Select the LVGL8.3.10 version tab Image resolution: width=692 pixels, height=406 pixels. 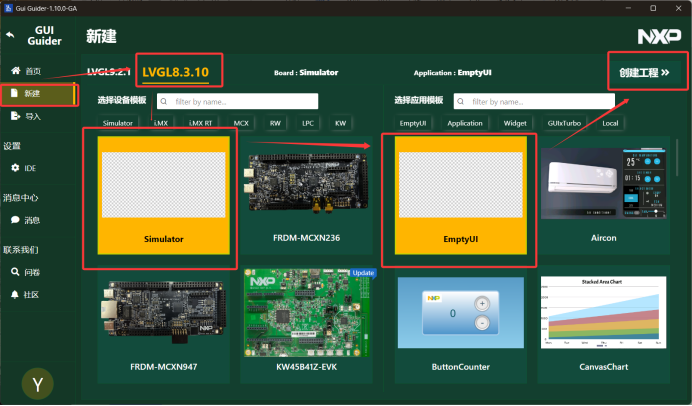tap(176, 72)
